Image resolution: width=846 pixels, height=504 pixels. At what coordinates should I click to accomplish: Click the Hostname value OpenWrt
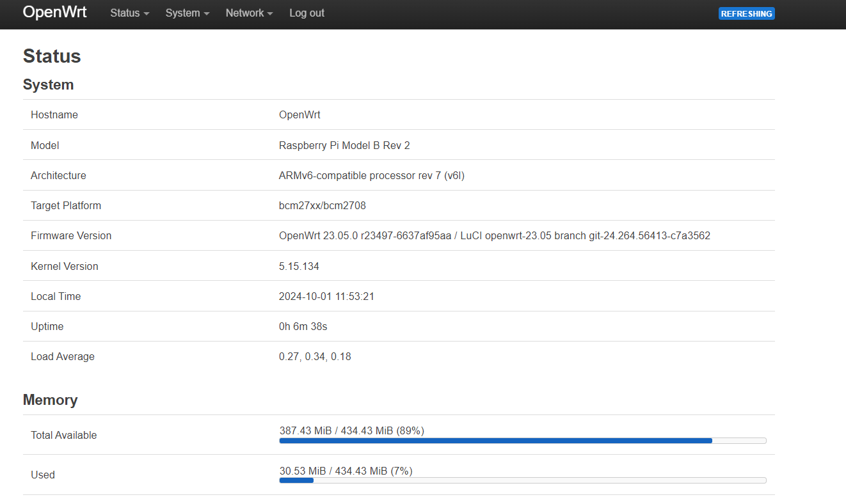click(299, 114)
